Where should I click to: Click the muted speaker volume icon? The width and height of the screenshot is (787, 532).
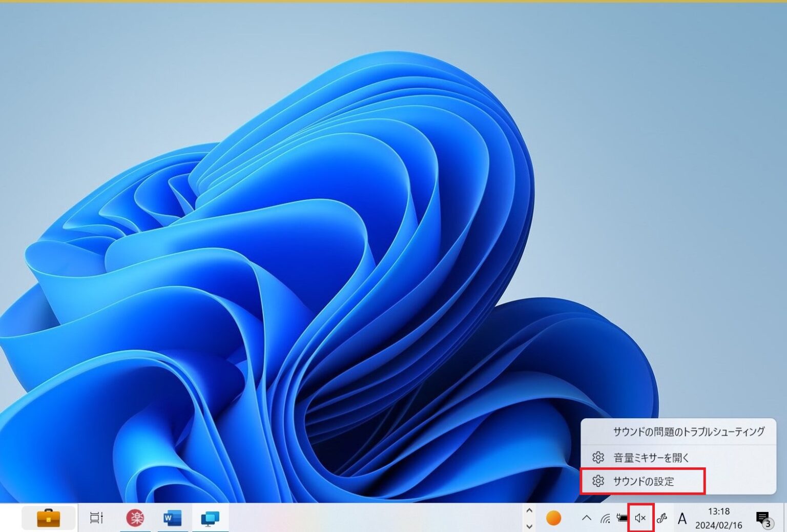(640, 518)
